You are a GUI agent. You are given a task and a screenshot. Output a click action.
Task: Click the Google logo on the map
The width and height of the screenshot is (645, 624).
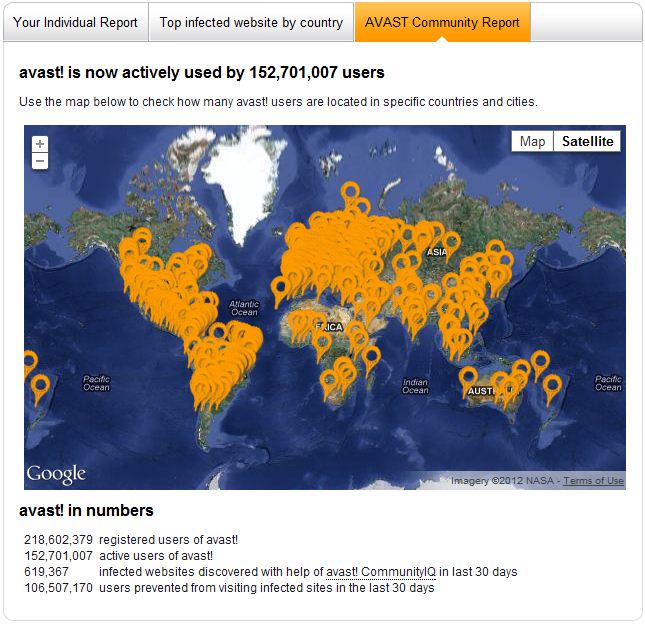56,474
